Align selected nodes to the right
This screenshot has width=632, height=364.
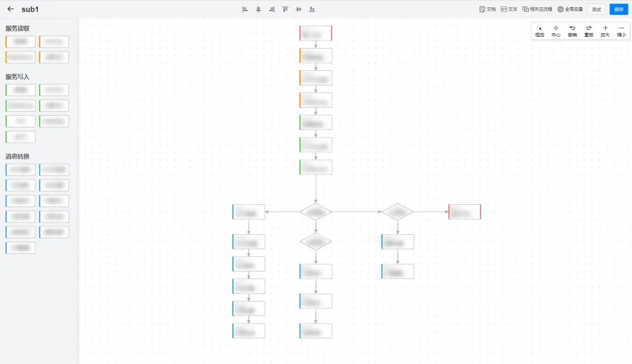pos(272,9)
